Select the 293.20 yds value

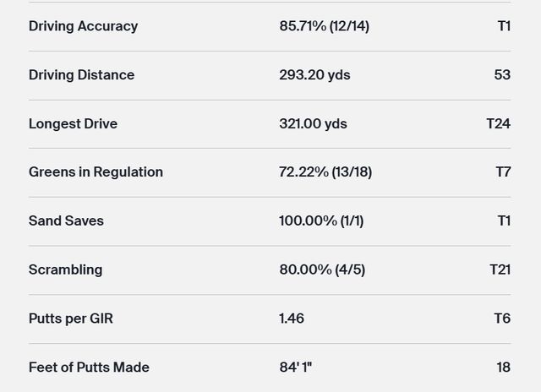pyautogui.click(x=314, y=75)
